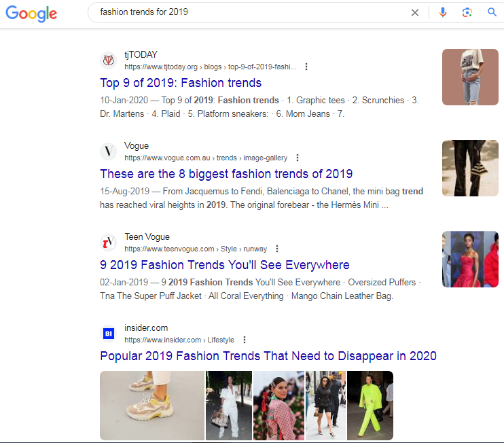Click into the search input field
This screenshot has height=443, width=504.
[x=251, y=12]
